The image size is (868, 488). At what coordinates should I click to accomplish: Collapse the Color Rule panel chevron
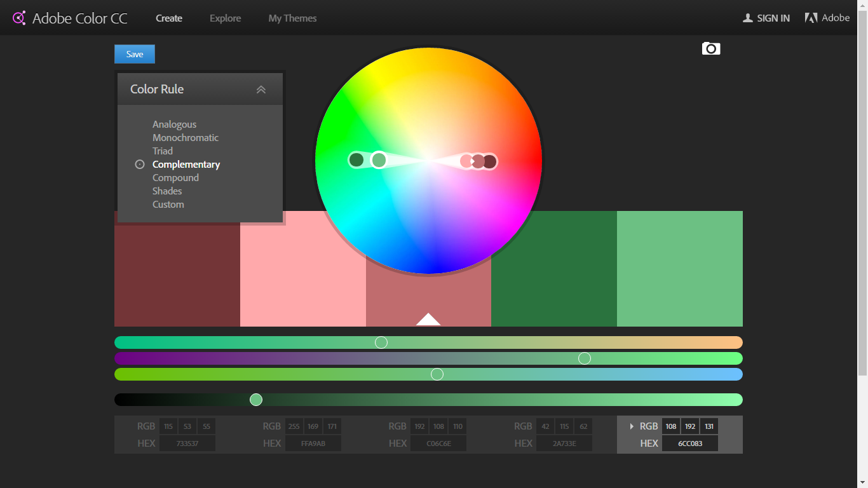[261, 90]
